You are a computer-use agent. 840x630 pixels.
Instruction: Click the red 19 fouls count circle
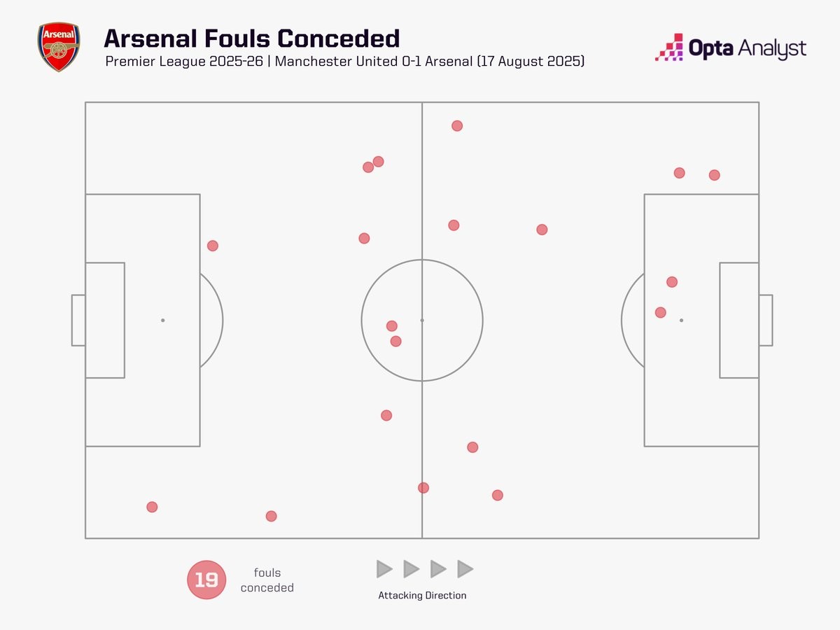click(x=206, y=580)
